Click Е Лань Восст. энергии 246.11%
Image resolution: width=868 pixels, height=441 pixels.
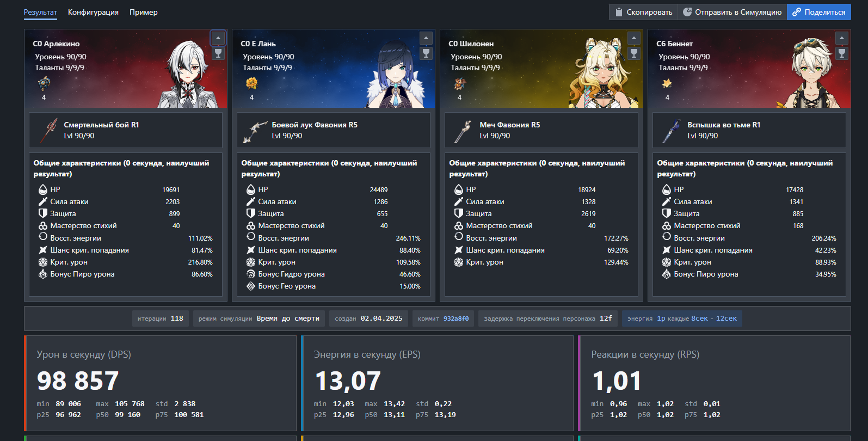tap(408, 238)
